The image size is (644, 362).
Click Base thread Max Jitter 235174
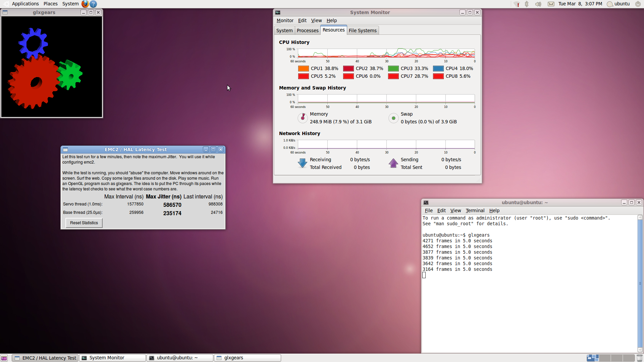coord(172,213)
